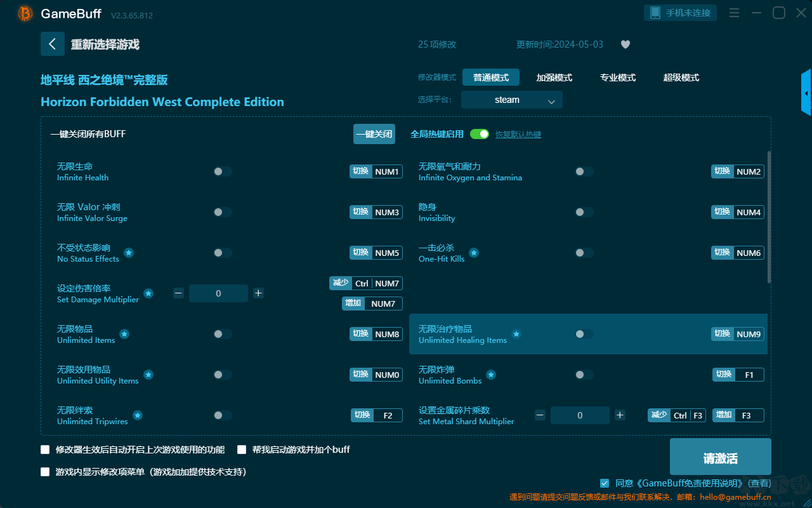This screenshot has height=508, width=812.
Task: Click the NUM0 hotkey for Utility Items
Action: click(376, 375)
